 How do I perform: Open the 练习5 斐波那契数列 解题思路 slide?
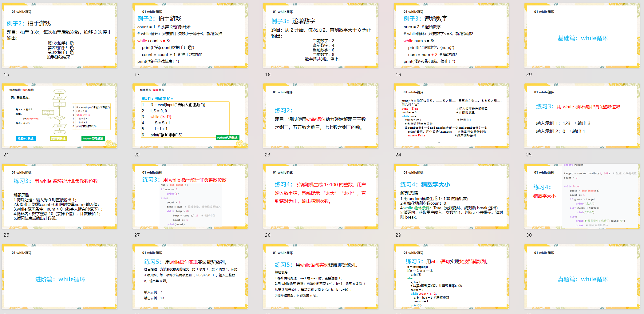(321, 277)
